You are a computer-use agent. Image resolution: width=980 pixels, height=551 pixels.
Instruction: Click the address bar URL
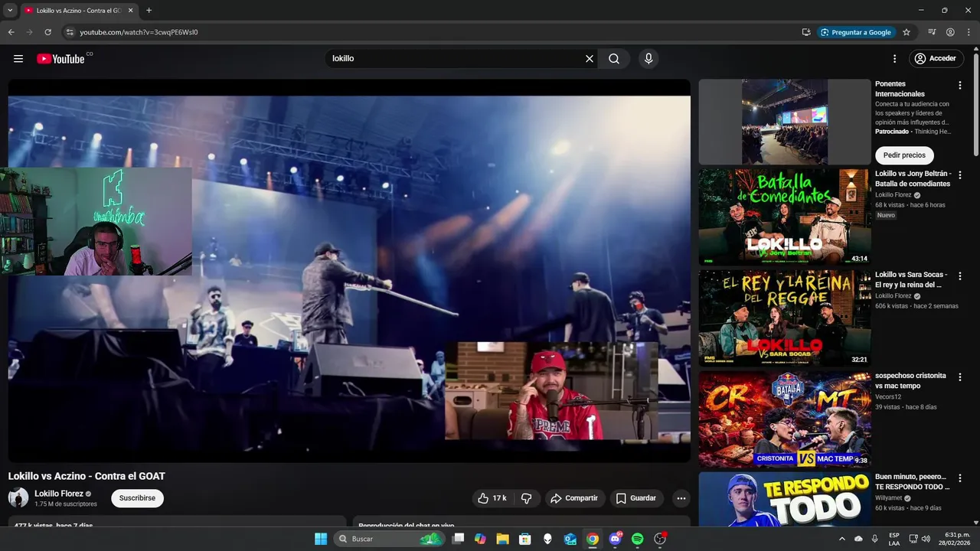point(139,32)
